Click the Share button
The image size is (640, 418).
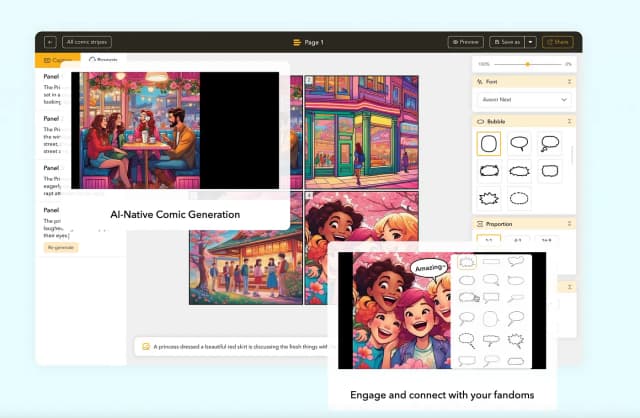coord(557,42)
